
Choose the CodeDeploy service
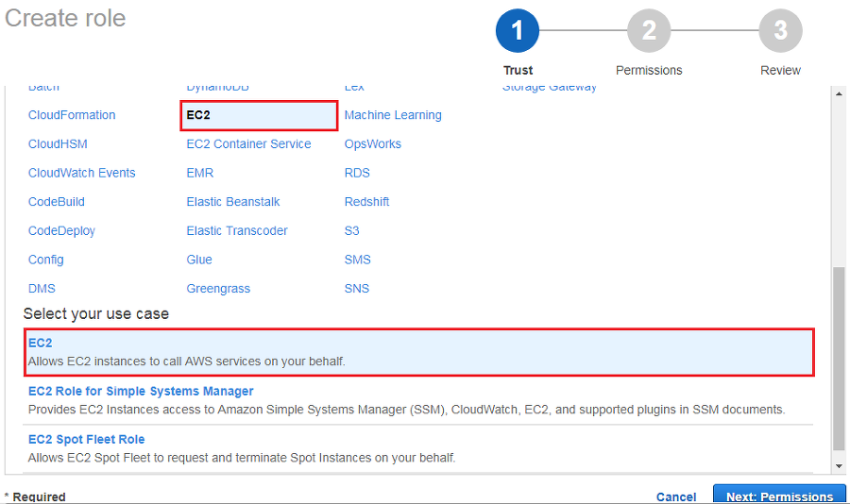pyautogui.click(x=61, y=231)
